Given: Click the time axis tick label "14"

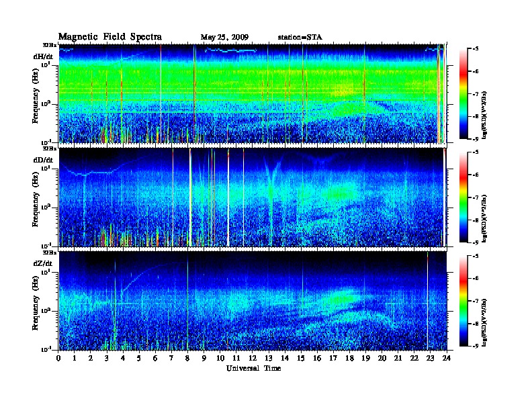Looking at the screenshot, I should pyautogui.click(x=285, y=358).
